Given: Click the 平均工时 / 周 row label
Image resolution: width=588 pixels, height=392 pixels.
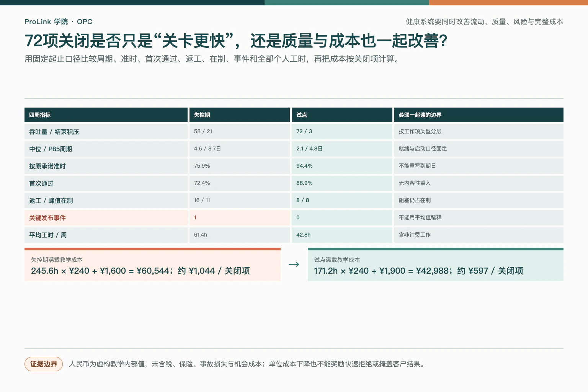Looking at the screenshot, I should click(106, 235).
